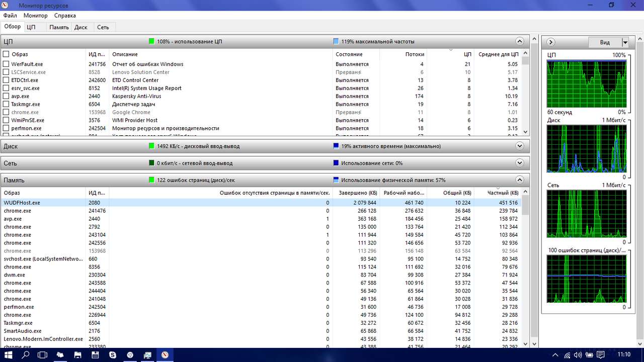The height and width of the screenshot is (362, 644).
Task: Open the volume icon in the system tray
Action: [x=578, y=355]
